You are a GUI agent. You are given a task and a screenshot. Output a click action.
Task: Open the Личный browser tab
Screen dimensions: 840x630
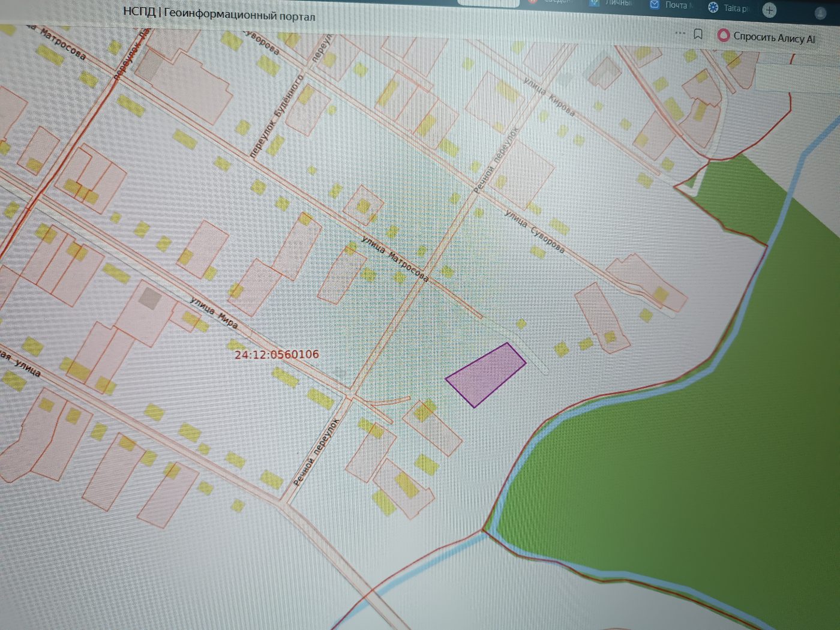tap(611, 3)
